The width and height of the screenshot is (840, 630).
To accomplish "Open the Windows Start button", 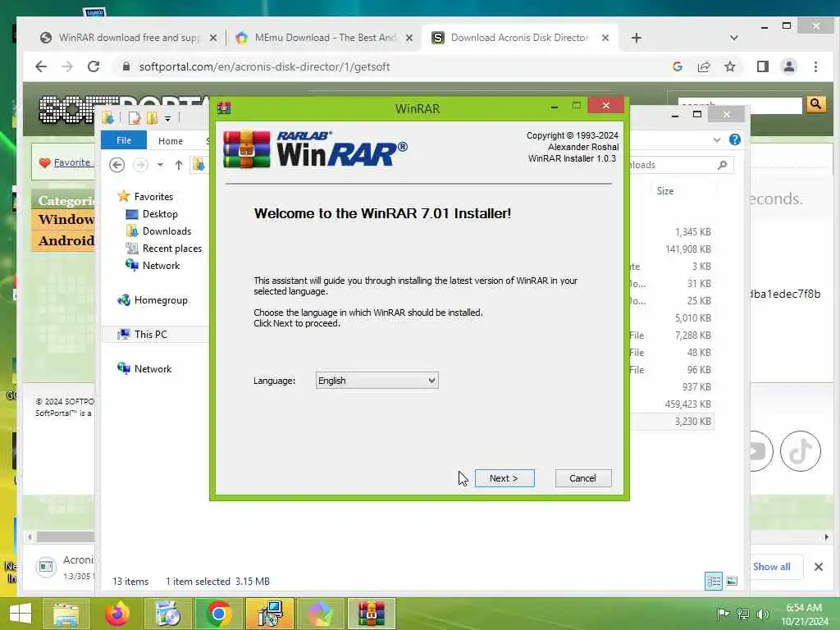I will click(x=21, y=614).
